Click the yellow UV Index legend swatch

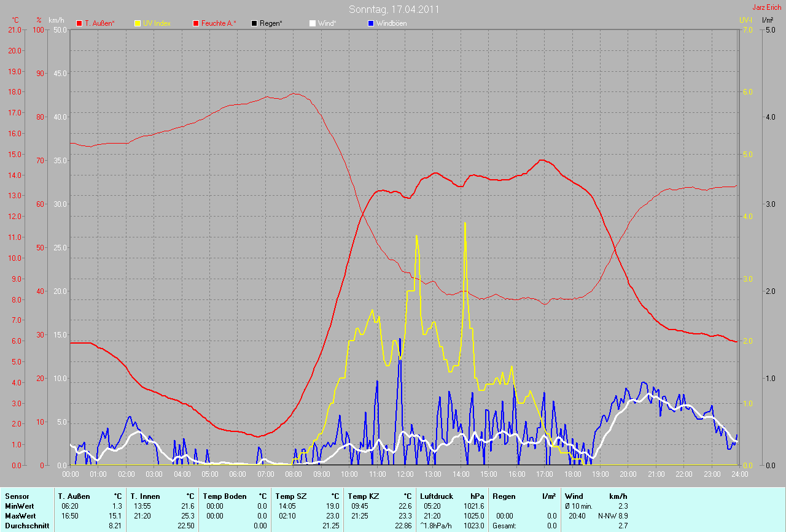138,23
